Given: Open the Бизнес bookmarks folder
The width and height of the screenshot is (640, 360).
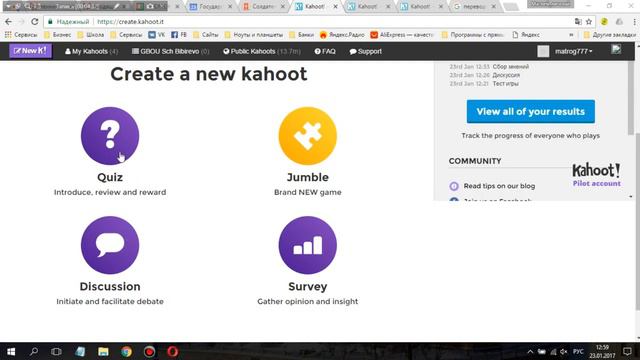Looking at the screenshot, I should pyautogui.click(x=58, y=35).
